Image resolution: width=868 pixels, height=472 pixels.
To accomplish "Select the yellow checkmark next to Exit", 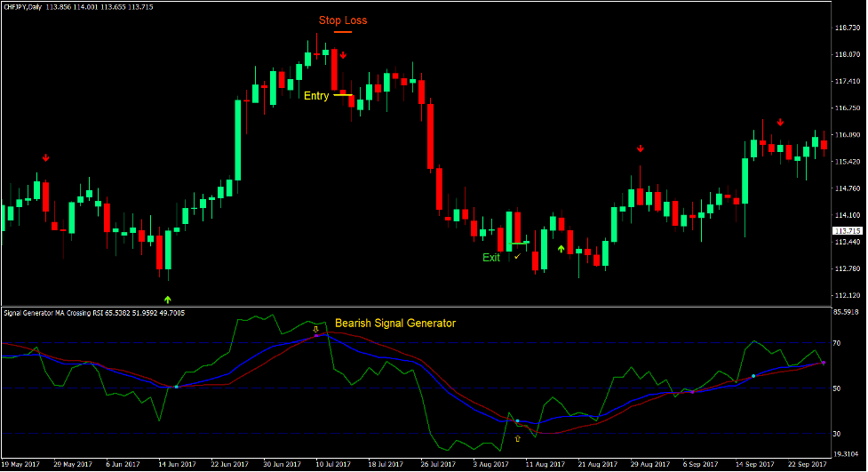I will pyautogui.click(x=517, y=257).
